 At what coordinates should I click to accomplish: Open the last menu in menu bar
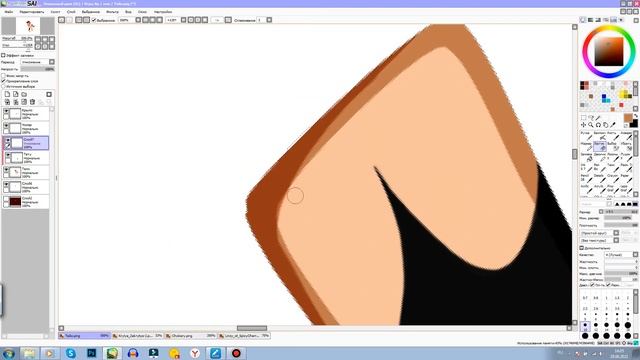click(x=163, y=12)
